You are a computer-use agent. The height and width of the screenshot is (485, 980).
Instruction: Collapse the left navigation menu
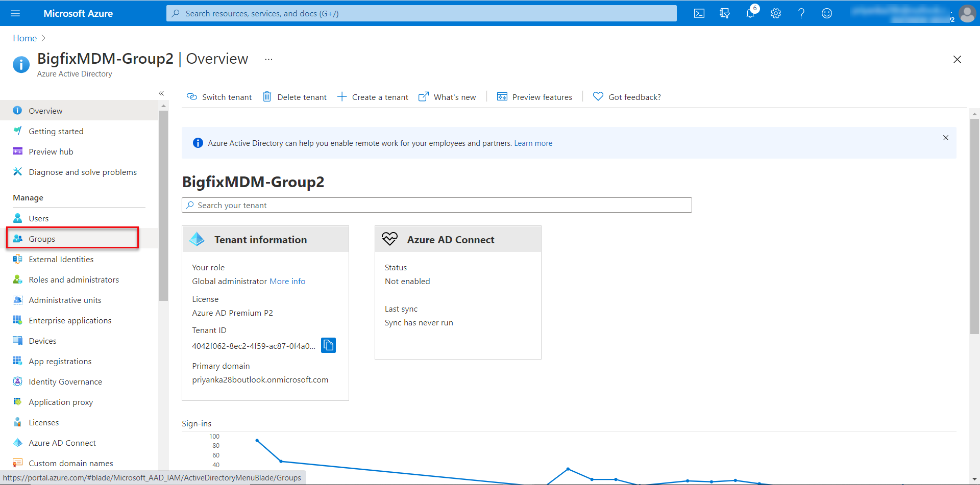point(161,93)
